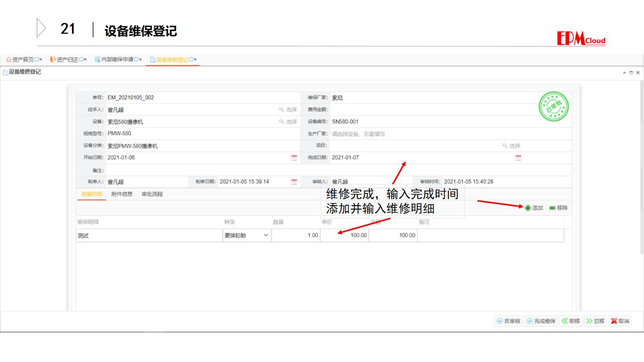Click the 完成日期 field 2021-01-07
The image size is (644, 362).
pyautogui.click(x=422, y=158)
